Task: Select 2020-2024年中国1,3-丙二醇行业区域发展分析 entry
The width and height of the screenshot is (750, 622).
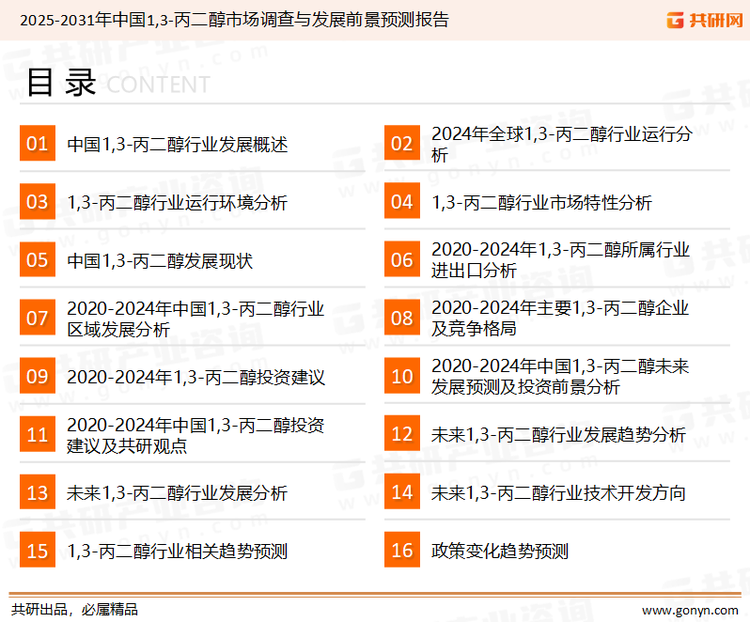Action: (x=196, y=318)
